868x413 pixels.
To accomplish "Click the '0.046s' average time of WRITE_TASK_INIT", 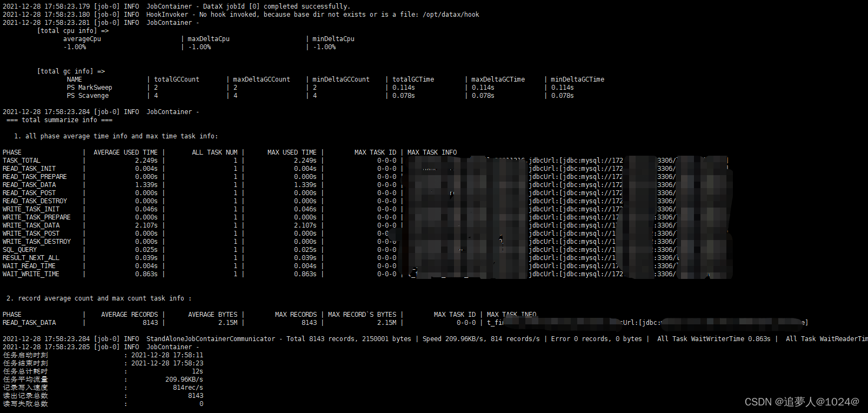I will (x=146, y=209).
